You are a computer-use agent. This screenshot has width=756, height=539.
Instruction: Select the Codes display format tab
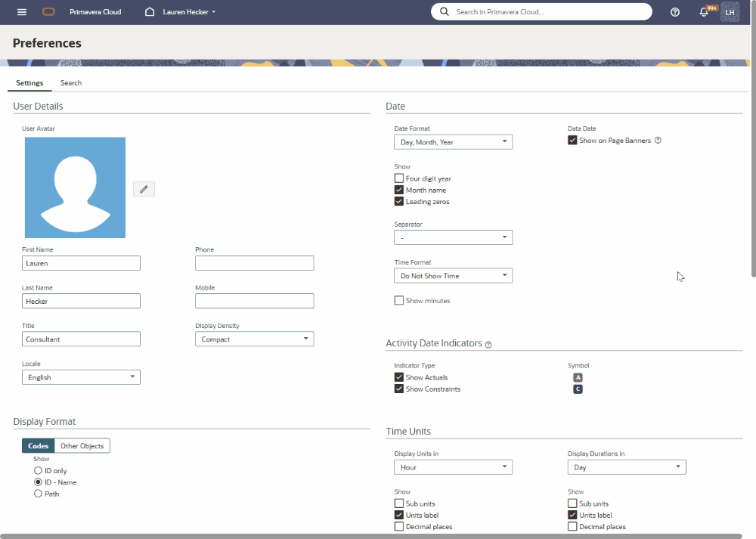coord(38,446)
